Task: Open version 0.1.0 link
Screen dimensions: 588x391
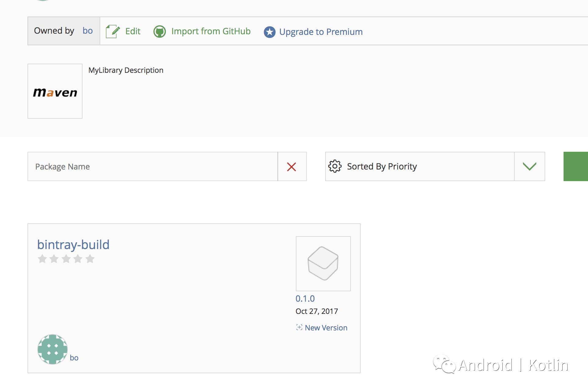Action: (x=305, y=299)
